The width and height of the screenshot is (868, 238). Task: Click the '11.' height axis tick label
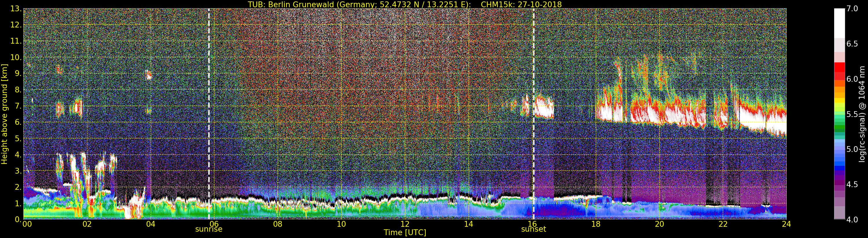point(16,41)
